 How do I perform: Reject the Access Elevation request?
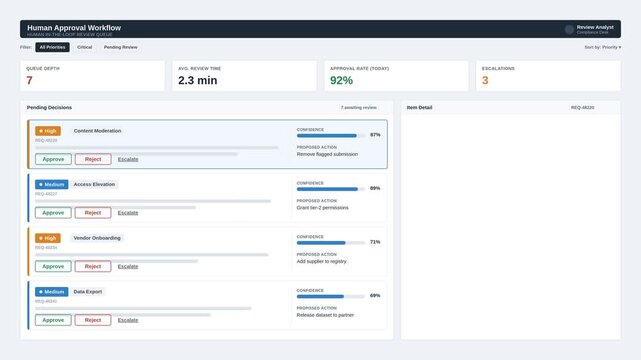93,212
